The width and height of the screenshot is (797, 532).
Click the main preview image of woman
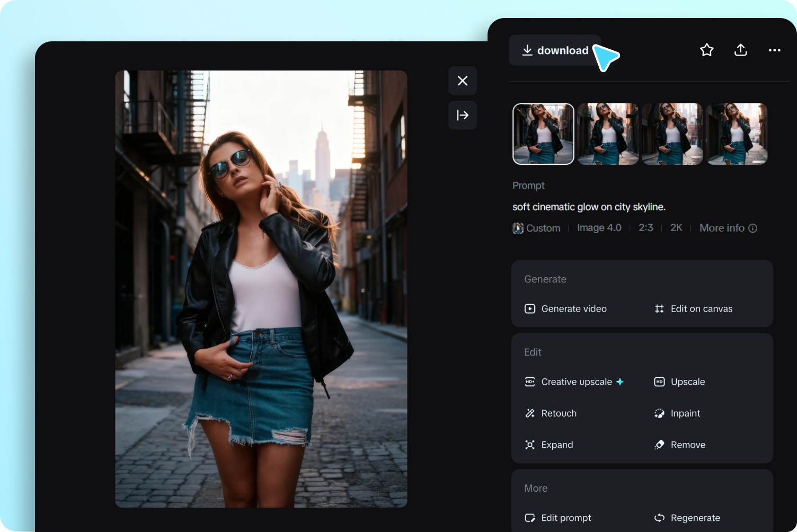tap(261, 289)
